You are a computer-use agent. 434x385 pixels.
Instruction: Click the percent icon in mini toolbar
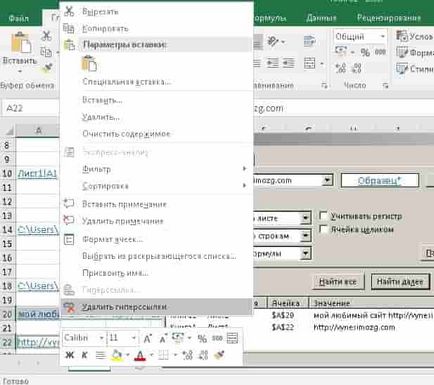point(202,338)
